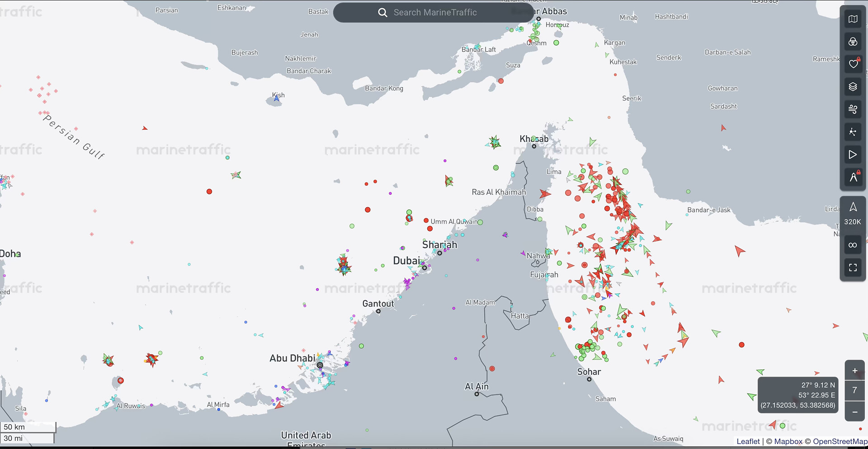The width and height of the screenshot is (868, 449).
Task: Open the map layers stack icon
Action: pyautogui.click(x=853, y=87)
